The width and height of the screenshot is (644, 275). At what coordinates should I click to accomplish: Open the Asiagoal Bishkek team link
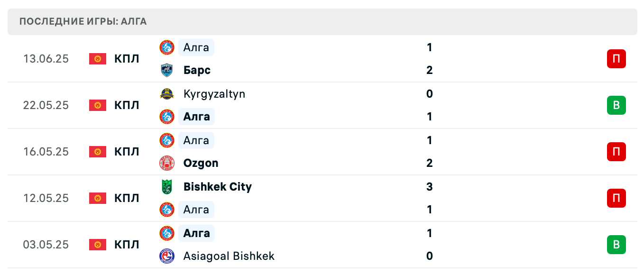pyautogui.click(x=229, y=256)
